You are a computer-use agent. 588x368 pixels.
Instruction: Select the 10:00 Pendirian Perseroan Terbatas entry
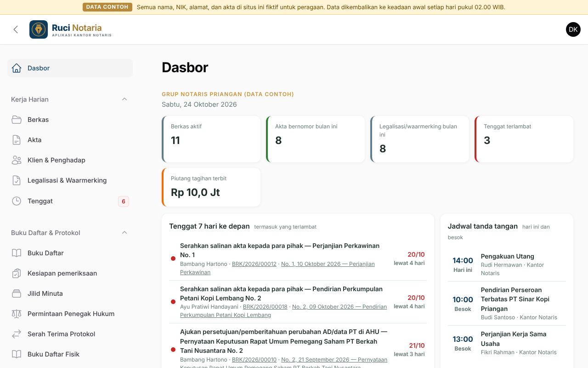[x=507, y=304]
